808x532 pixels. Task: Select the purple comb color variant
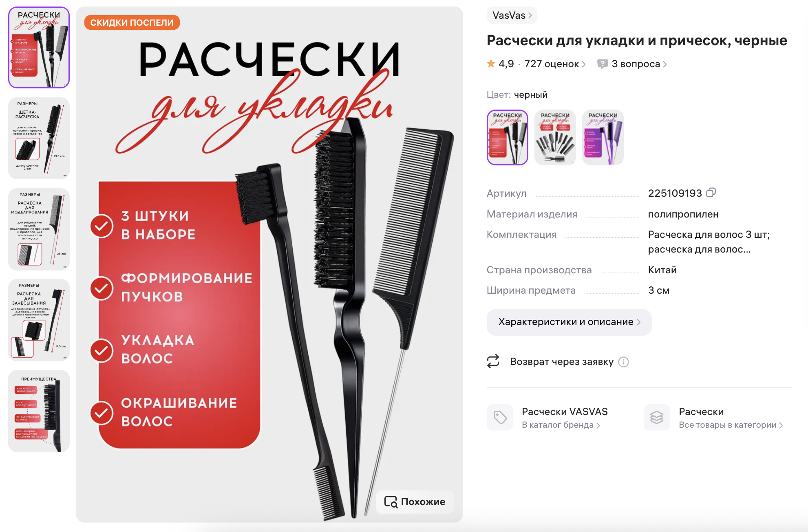(603, 137)
